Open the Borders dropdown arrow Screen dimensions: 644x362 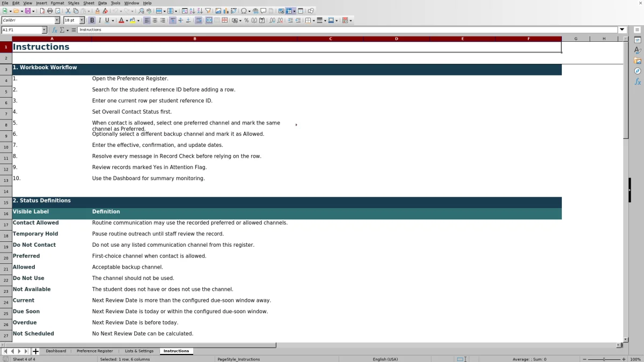pos(313,20)
